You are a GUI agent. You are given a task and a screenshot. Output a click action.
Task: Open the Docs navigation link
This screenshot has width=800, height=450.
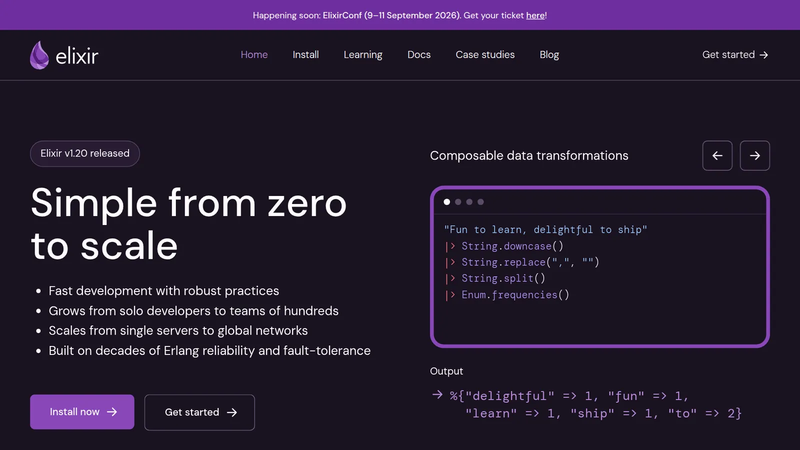(419, 55)
